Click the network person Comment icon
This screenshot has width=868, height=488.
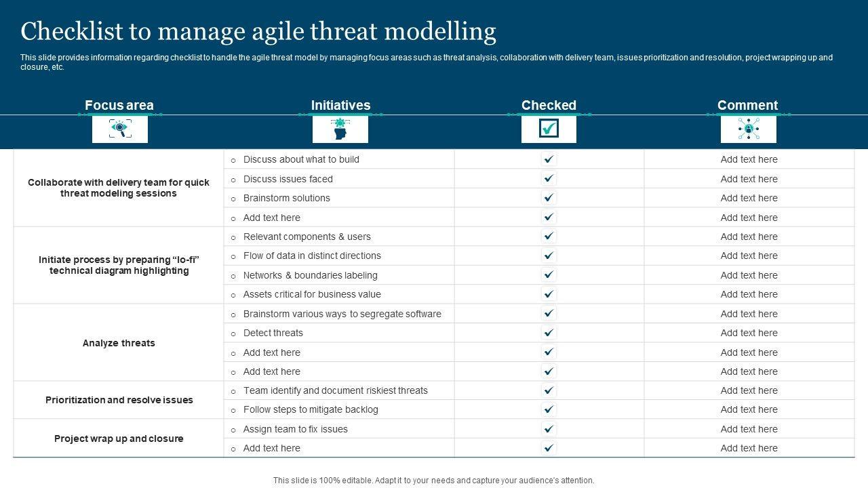point(748,129)
